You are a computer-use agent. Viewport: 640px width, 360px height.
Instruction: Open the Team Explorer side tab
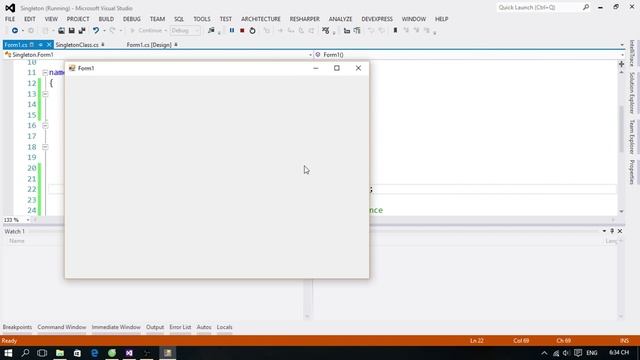click(x=632, y=137)
